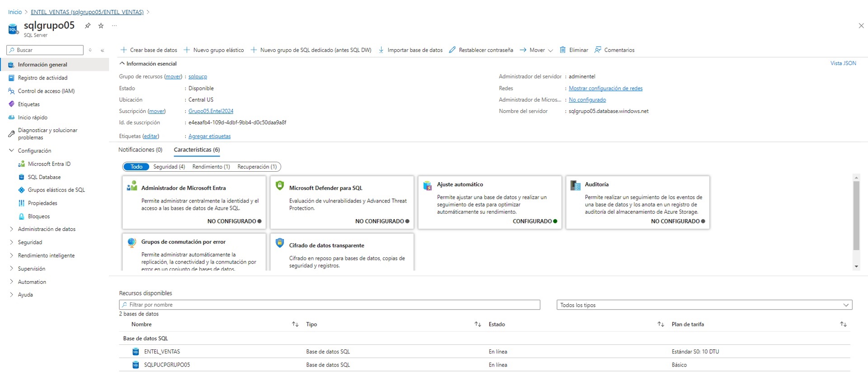868x386 pixels.
Task: Click Mostrar configuración de redes link
Action: pos(605,89)
